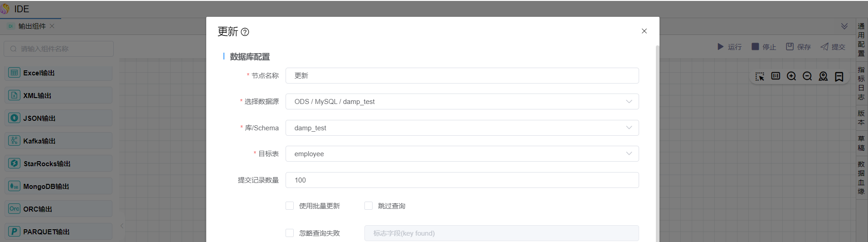The image size is (868, 242).
Task: Zoom in on the canvas
Action: (x=791, y=76)
